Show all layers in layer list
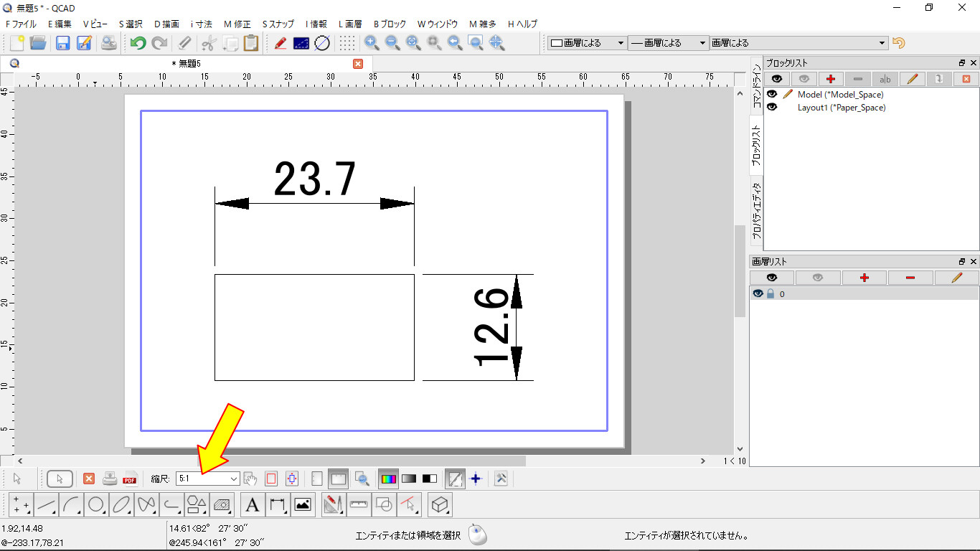 tap(772, 278)
